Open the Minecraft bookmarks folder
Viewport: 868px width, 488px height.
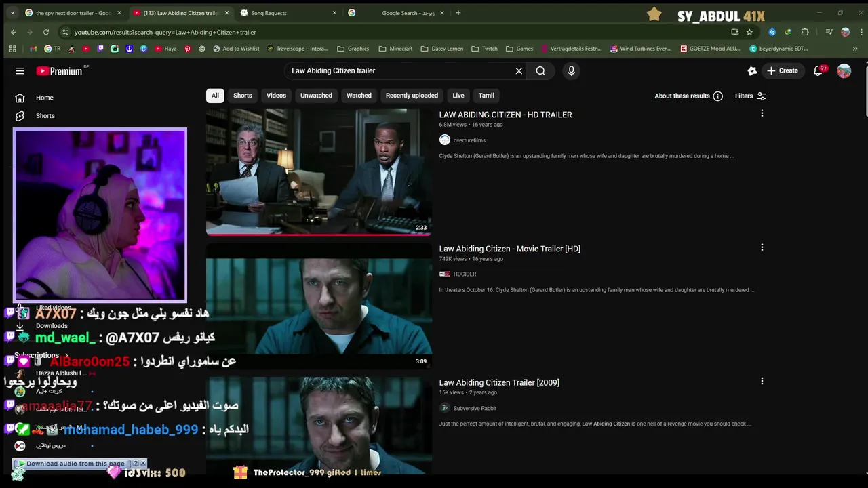[x=395, y=49]
